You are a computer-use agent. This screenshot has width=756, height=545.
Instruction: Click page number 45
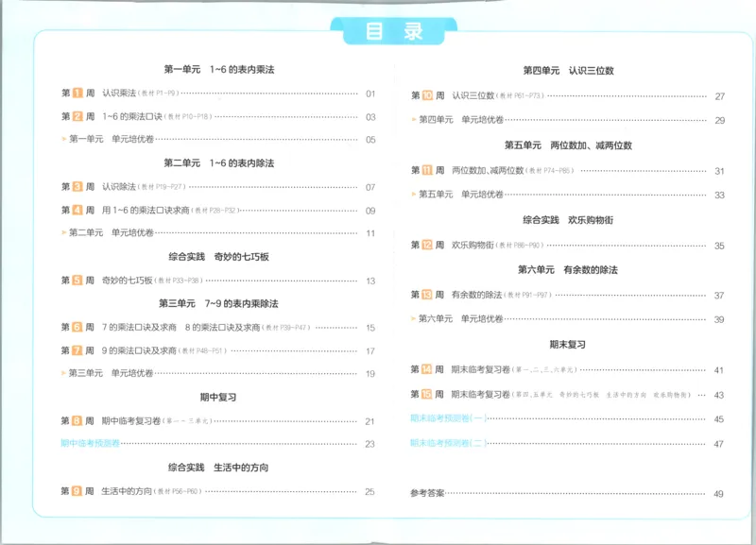pos(719,419)
